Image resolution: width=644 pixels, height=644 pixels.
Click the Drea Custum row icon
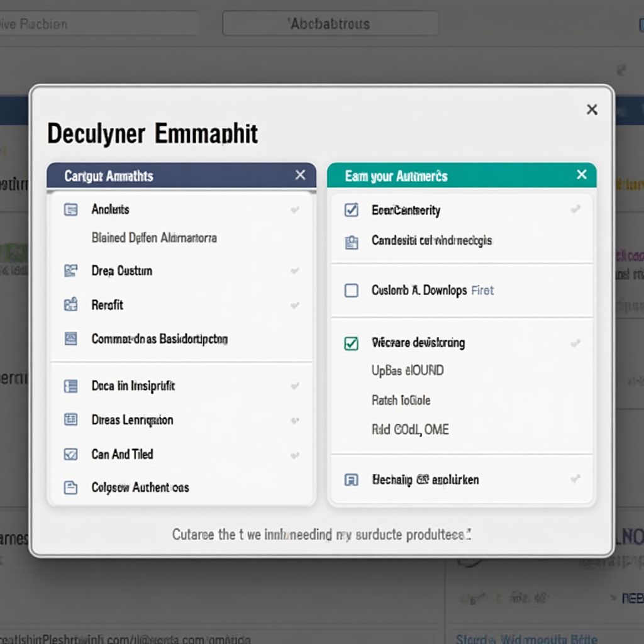click(x=71, y=271)
